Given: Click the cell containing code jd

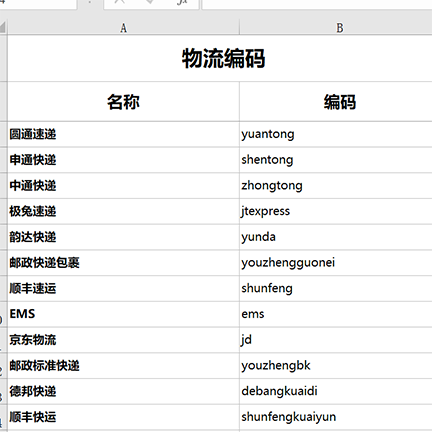Looking at the screenshot, I should pos(336,340).
